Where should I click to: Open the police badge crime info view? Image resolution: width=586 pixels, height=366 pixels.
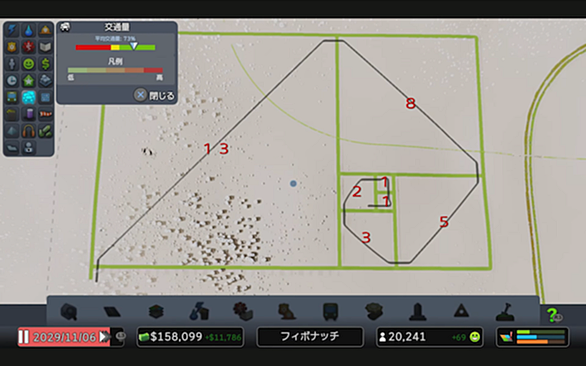pyautogui.click(x=12, y=47)
